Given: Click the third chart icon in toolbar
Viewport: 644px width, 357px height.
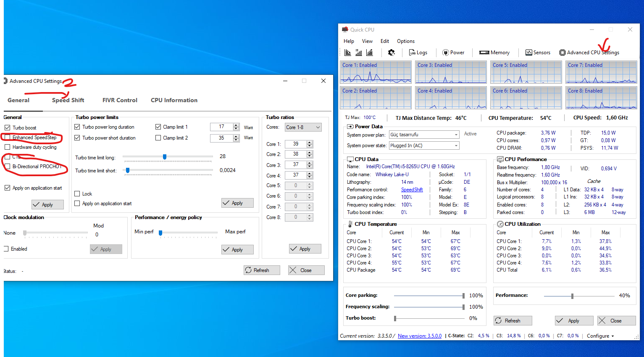Looking at the screenshot, I should click(x=370, y=53).
